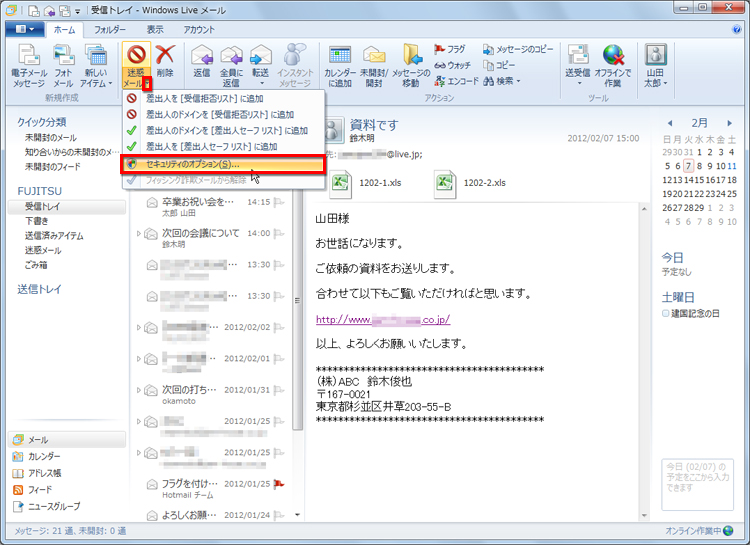Mark unread/read (未開封/開封)
Viewport: 750px width, 545px height.
[374, 66]
